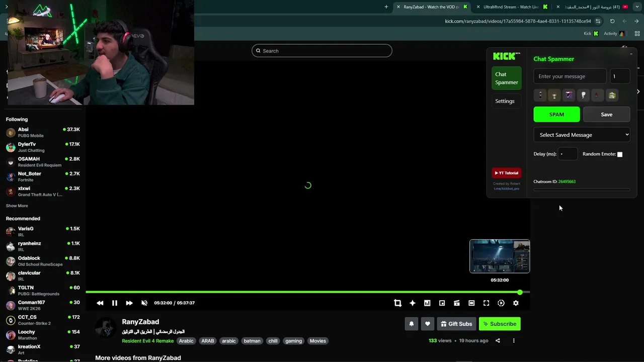
Task: Minimize the Chat Spammer panel
Action: 631,54
